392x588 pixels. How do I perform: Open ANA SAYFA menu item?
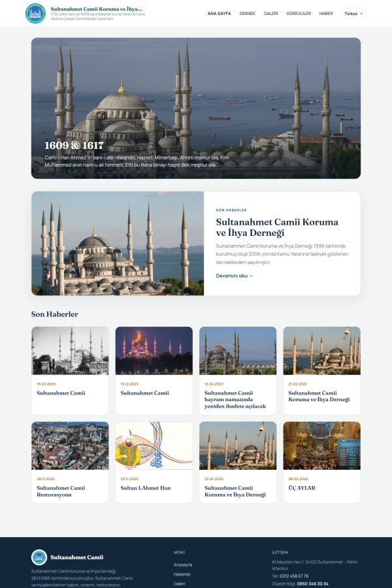pyautogui.click(x=219, y=14)
